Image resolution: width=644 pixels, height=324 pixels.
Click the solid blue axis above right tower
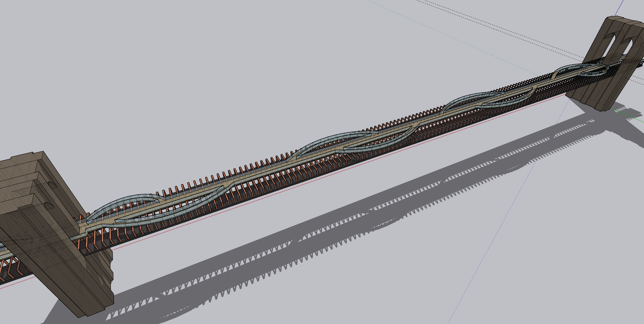point(619,8)
